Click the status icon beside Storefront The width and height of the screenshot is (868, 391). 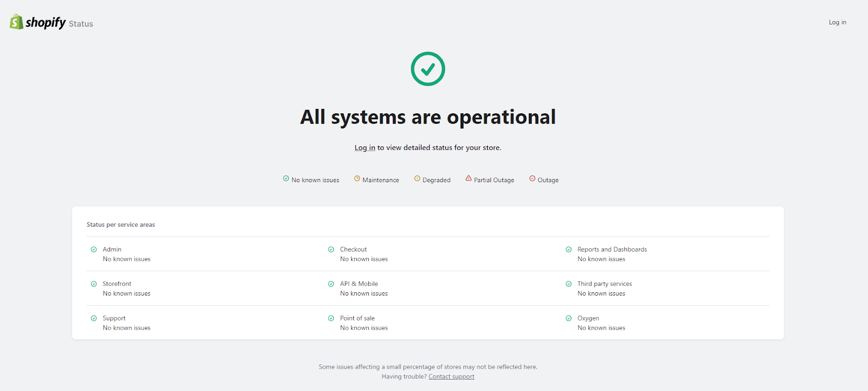pos(94,284)
